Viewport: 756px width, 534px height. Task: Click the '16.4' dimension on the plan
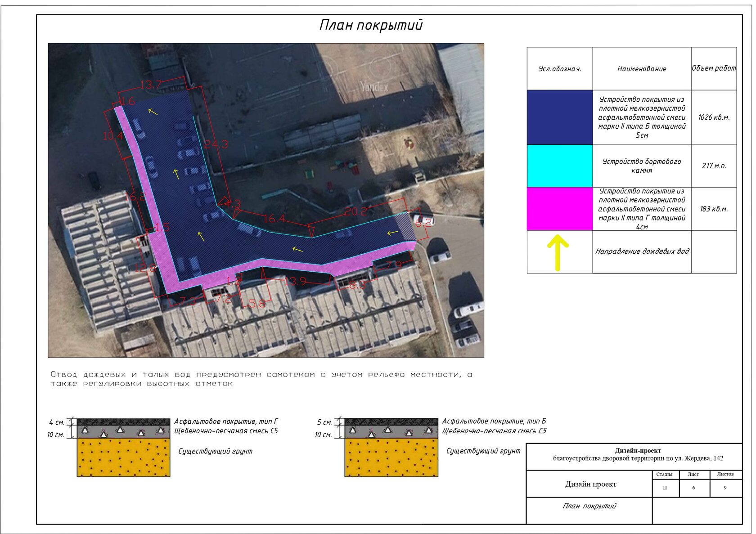(x=274, y=219)
